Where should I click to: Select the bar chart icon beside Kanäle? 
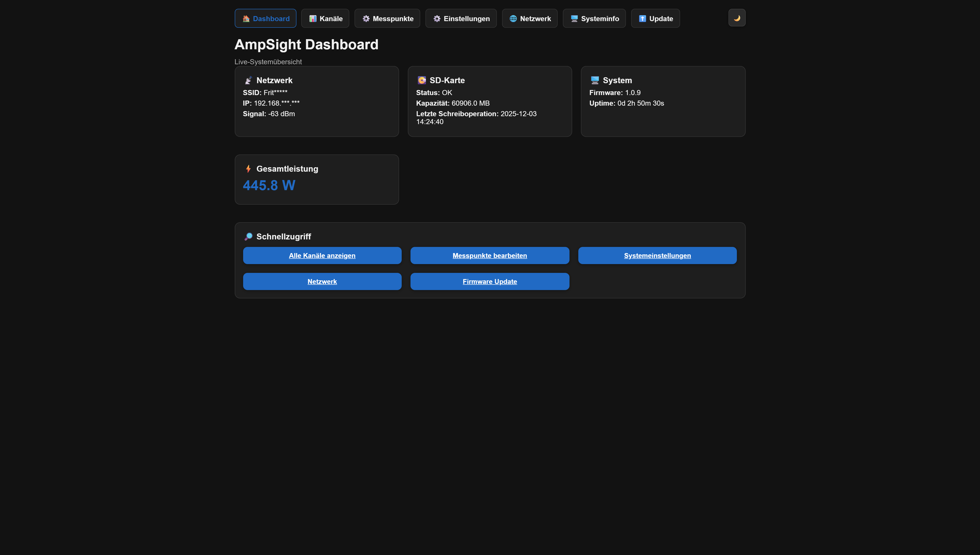(313, 18)
